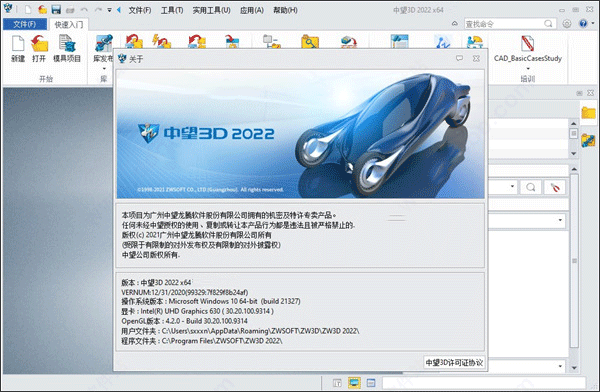Click the float/restore icon of the right panel
The width and height of the screenshot is (600, 392).
tap(579, 93)
